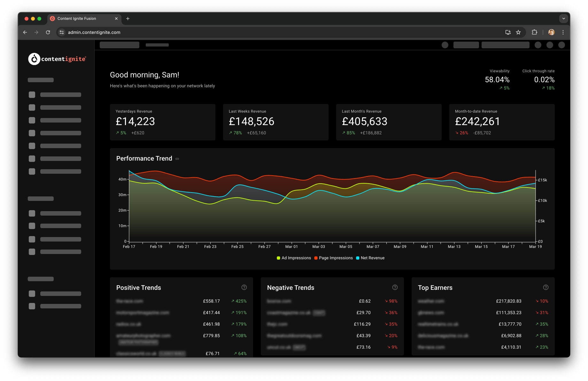Open the tab search chevron dropdown

(564, 19)
